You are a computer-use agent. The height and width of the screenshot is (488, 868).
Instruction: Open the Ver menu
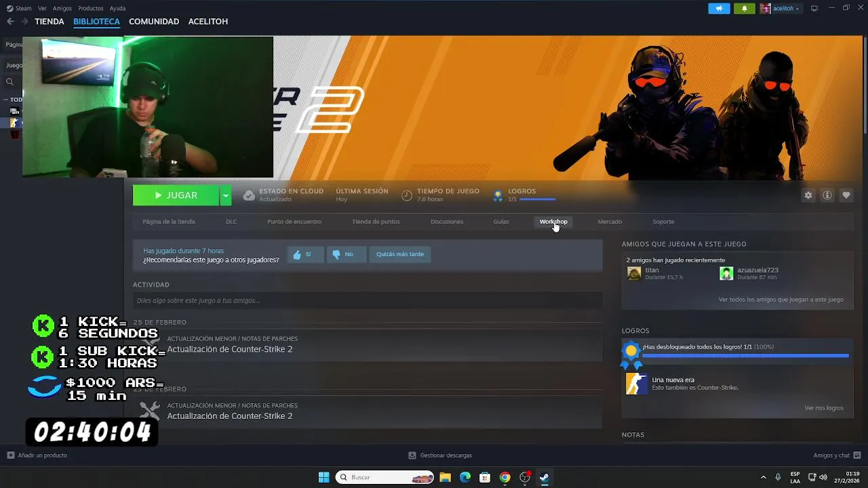(43, 8)
